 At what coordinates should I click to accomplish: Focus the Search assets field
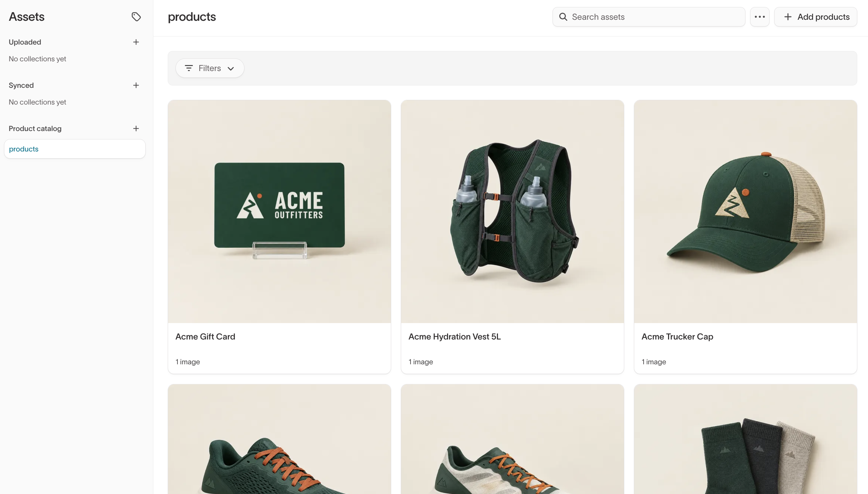coord(649,17)
